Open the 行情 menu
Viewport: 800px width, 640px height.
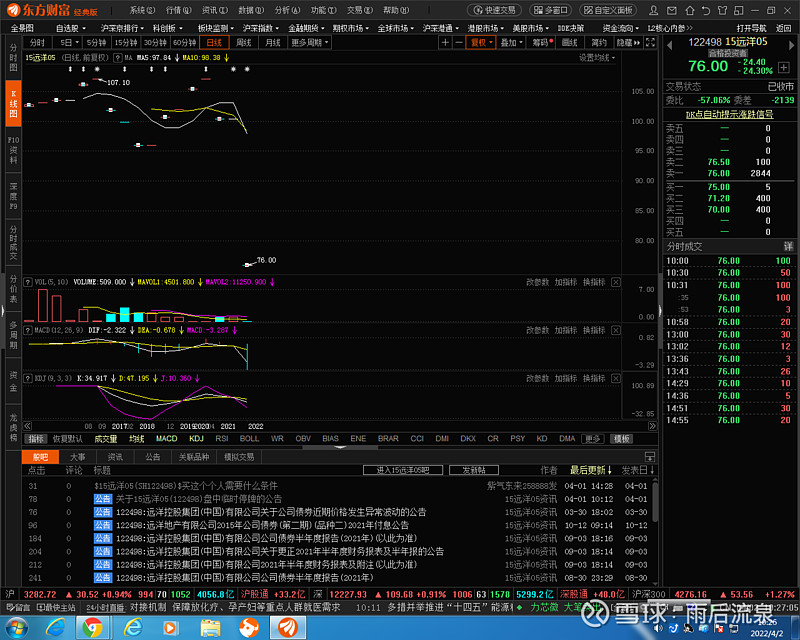[178, 10]
